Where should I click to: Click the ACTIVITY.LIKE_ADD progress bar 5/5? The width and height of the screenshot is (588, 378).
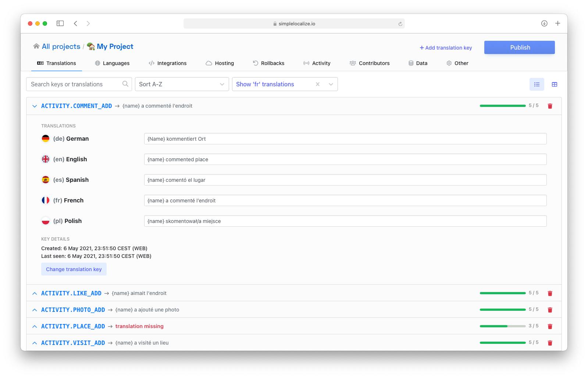[503, 293]
